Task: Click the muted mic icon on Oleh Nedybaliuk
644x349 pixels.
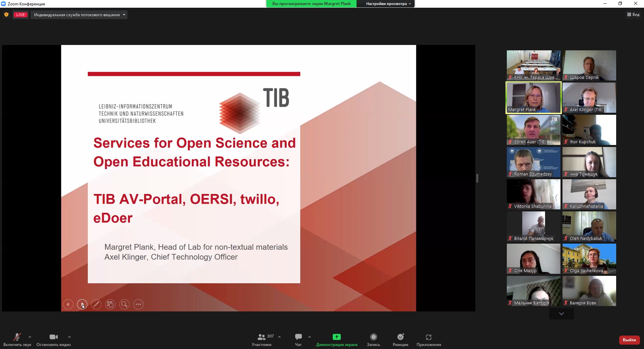Action: 566,239
